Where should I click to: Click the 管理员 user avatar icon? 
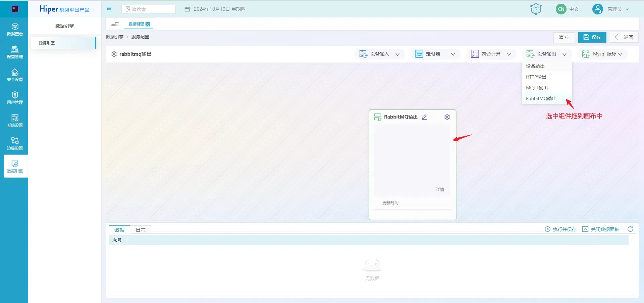[597, 9]
